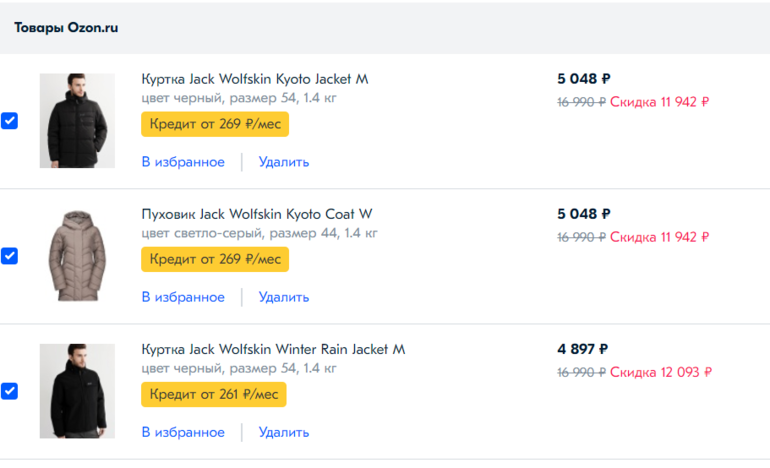
Task: Add Kyoto Coat W to В избранное
Action: pyautogui.click(x=183, y=297)
